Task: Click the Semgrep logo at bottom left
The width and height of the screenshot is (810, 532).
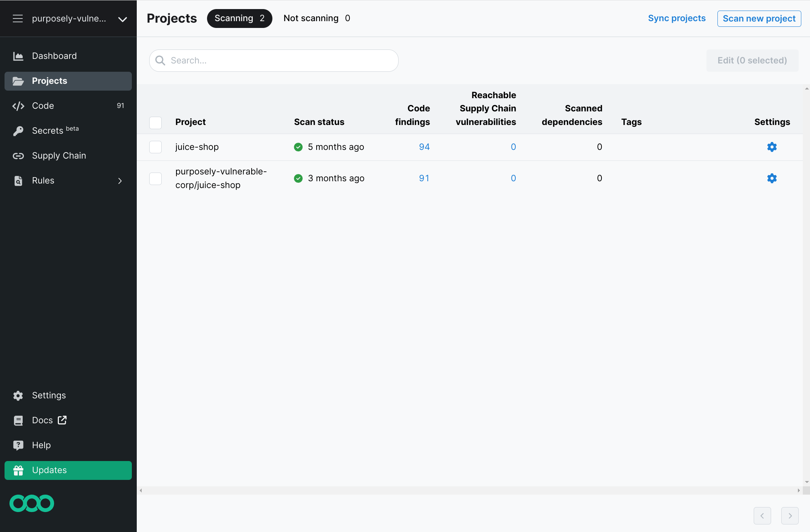Action: click(32, 503)
